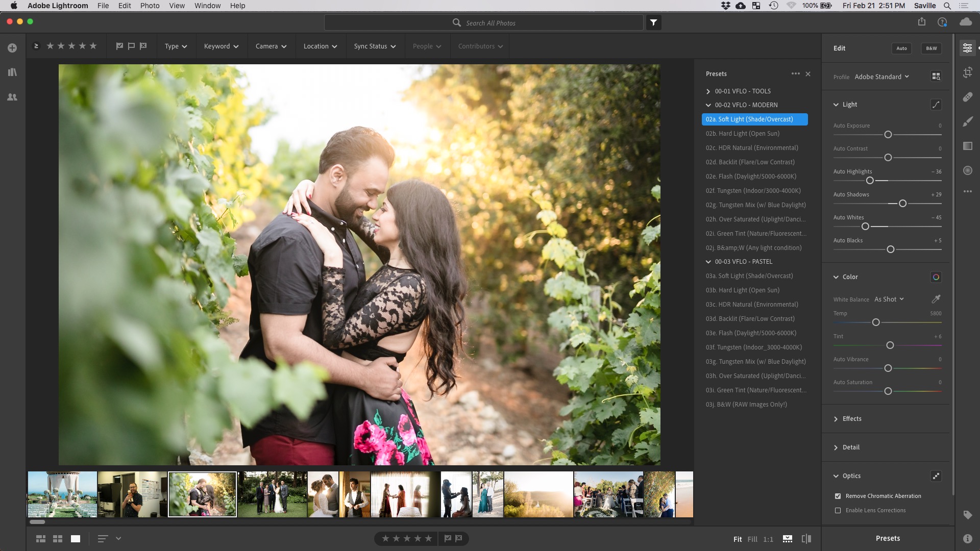Expand the Effects panel
Screen dimensions: 980x551
point(851,418)
